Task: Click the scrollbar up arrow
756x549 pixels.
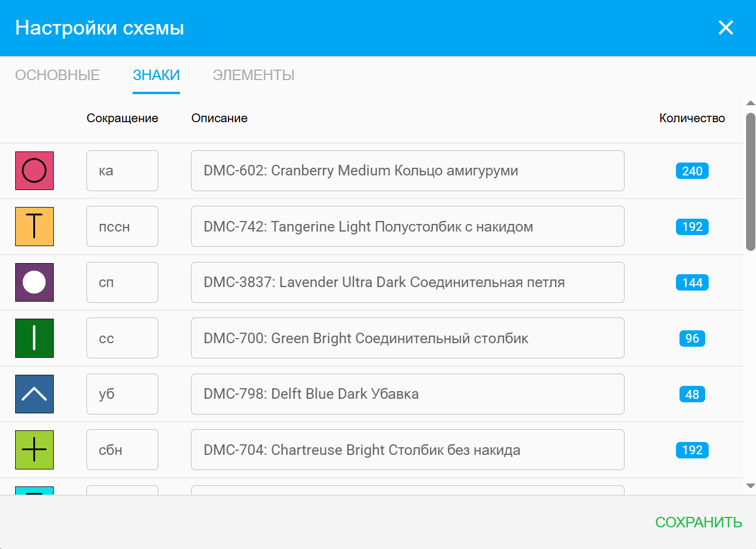Action: [751, 103]
